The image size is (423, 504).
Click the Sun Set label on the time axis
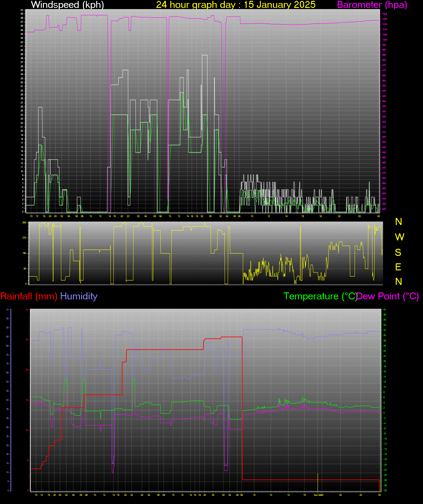point(318,495)
